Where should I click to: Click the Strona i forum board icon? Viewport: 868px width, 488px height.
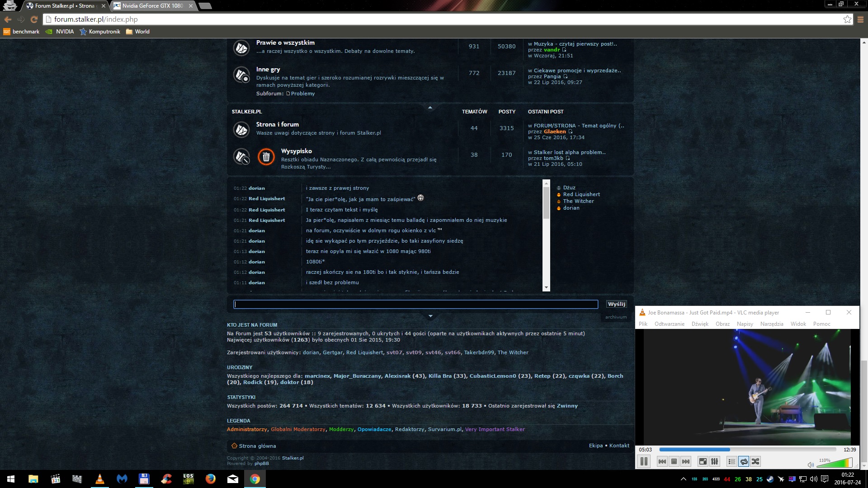pyautogui.click(x=241, y=130)
